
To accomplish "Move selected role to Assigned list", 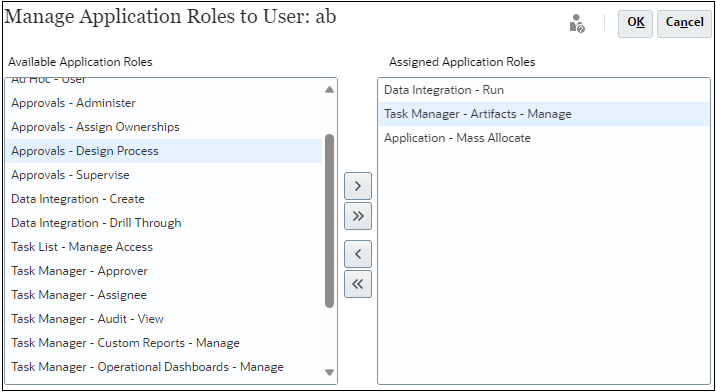I will click(x=358, y=186).
